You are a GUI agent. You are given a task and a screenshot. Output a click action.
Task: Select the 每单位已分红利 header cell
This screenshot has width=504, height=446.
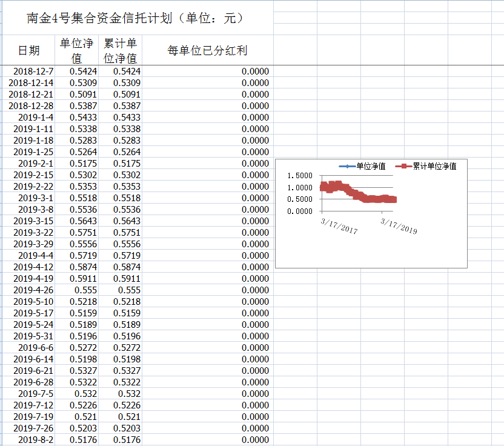click(x=208, y=50)
